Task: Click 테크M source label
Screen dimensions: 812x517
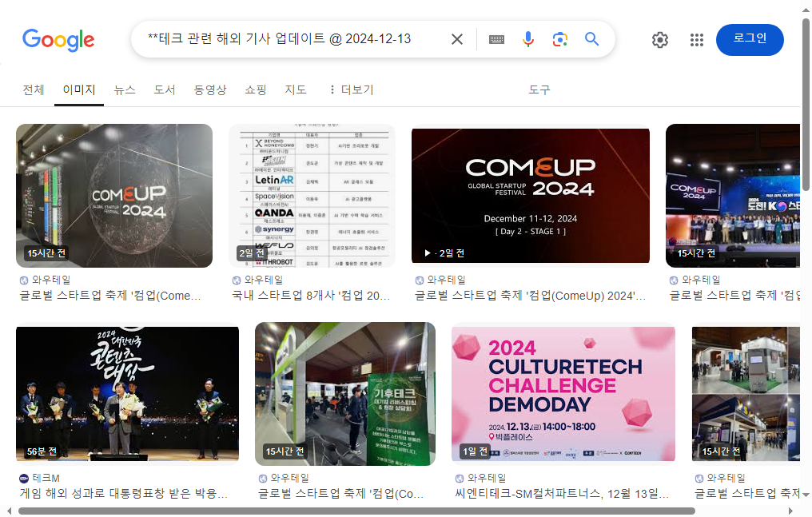Action: [46, 478]
